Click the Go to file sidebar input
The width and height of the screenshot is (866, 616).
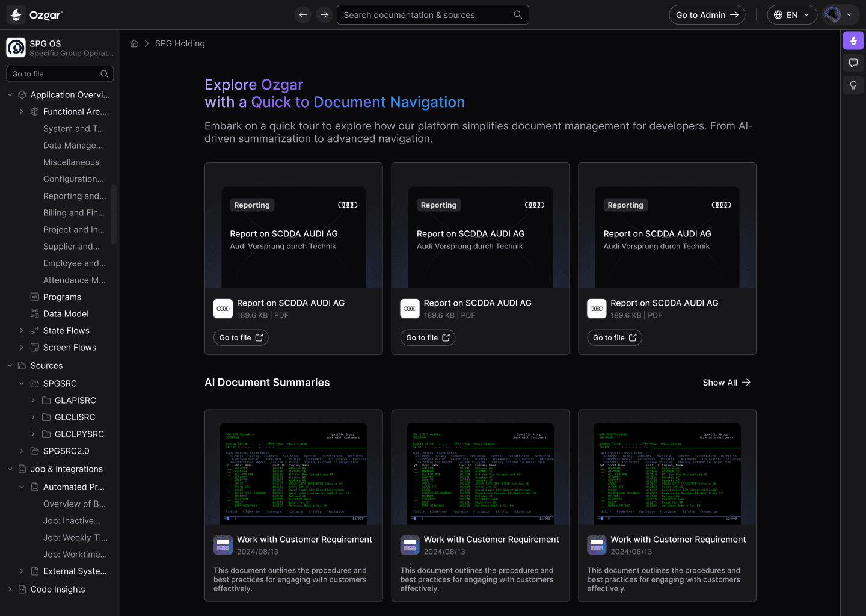coord(54,74)
